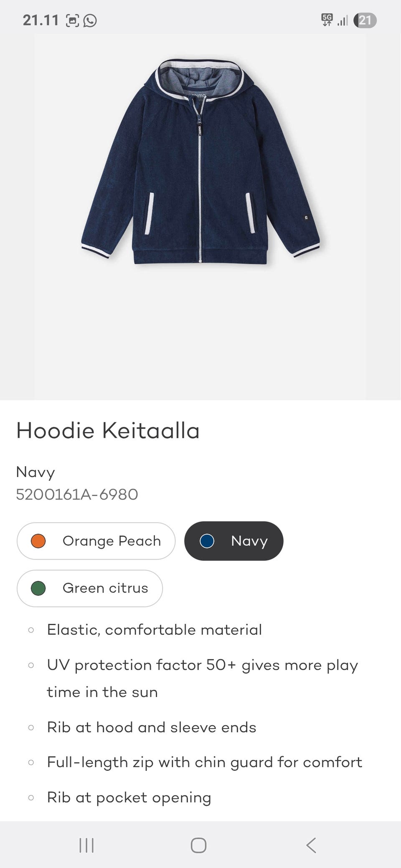401x868 pixels.
Task: Tap the signal strength bars
Action: coord(343,20)
